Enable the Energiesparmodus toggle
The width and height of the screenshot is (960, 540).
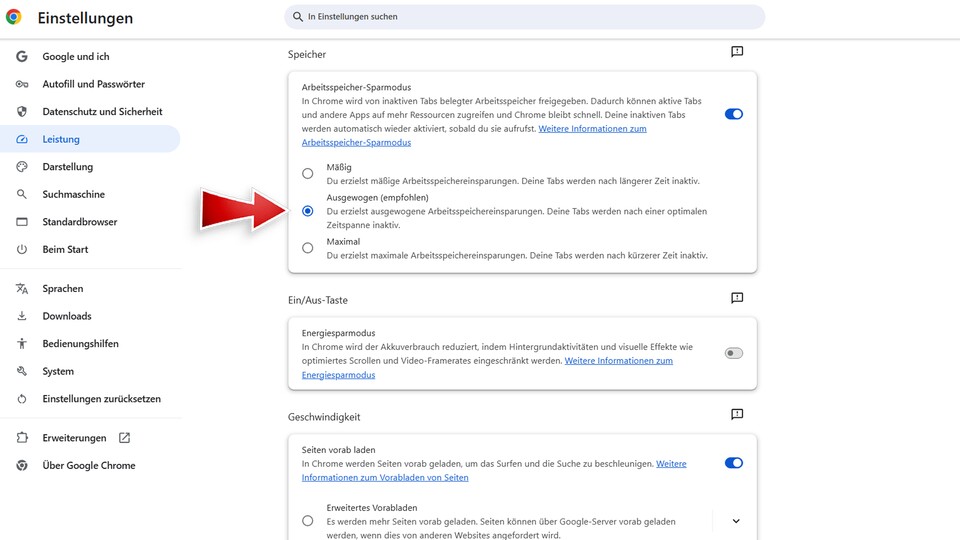coord(733,353)
